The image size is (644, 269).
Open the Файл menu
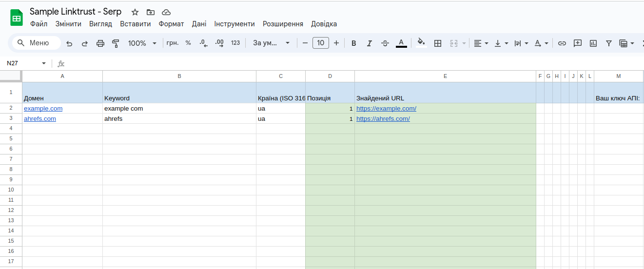[x=39, y=24]
